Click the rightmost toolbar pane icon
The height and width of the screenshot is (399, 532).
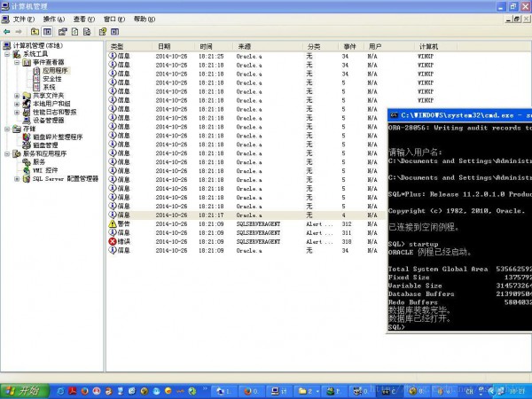tap(114, 32)
